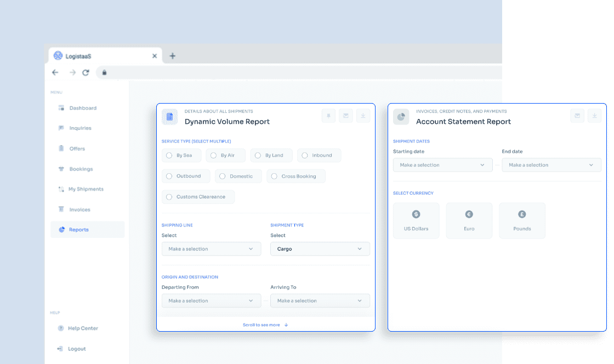
Task: Go to Dashboard in the sidebar
Action: click(82, 108)
